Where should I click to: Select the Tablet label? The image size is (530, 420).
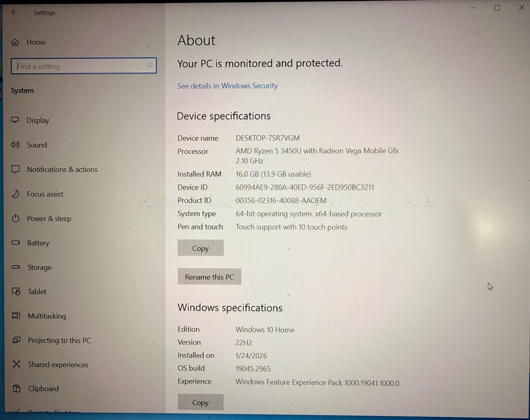37,291
